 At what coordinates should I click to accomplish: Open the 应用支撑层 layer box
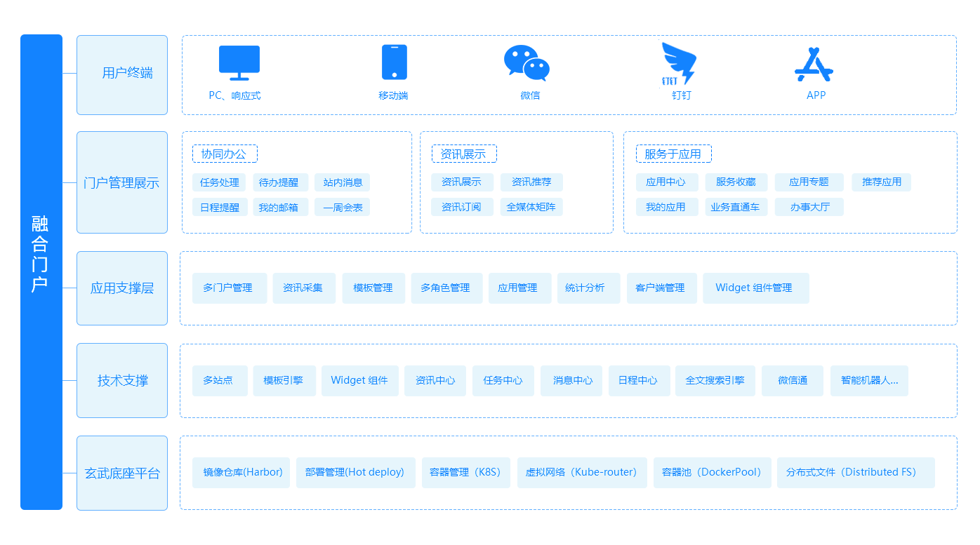pyautogui.click(x=122, y=288)
